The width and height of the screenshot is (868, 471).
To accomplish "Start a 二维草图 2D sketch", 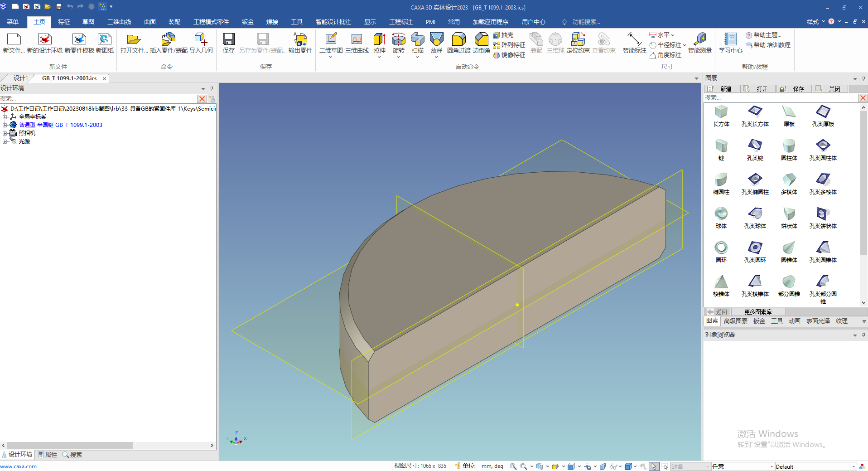I will coord(331,43).
